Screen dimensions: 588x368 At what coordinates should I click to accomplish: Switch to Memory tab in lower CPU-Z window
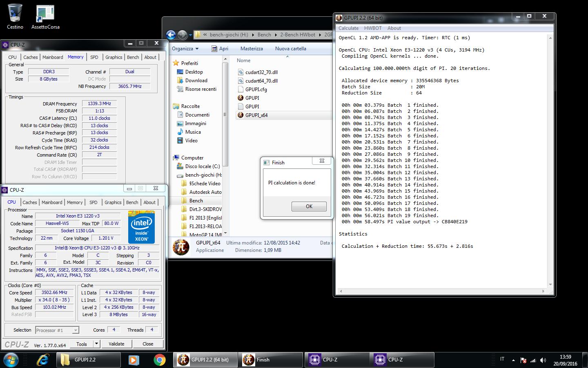click(75, 202)
